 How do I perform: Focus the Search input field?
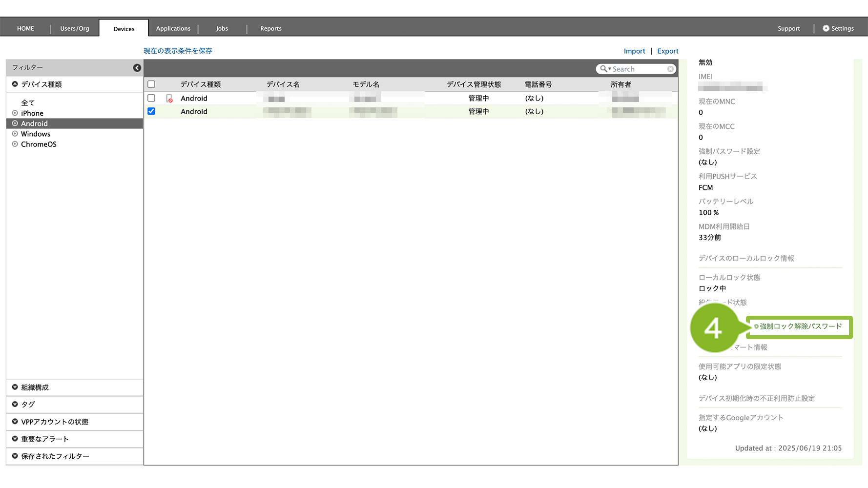click(x=638, y=69)
